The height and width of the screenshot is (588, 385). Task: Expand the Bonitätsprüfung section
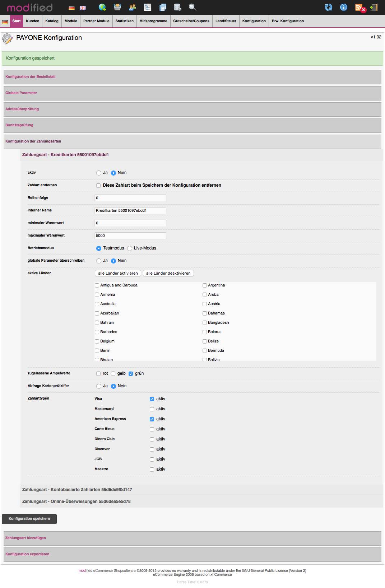click(x=19, y=125)
